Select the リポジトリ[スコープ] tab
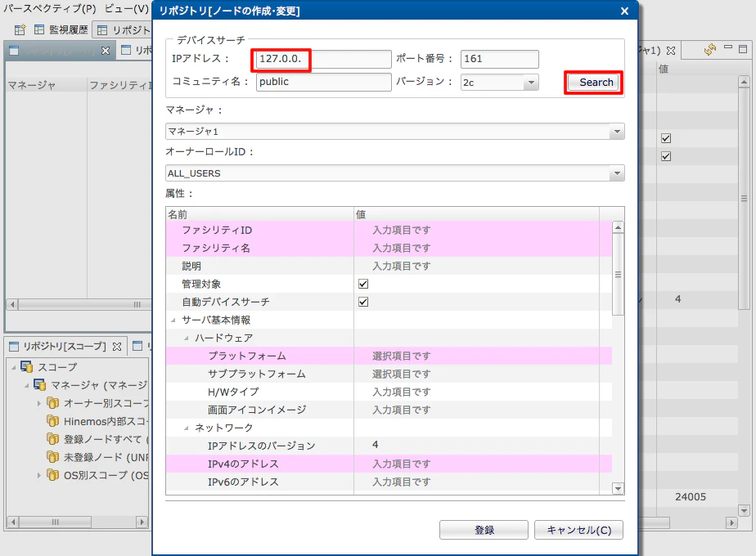This screenshot has width=756, height=556. pos(65,347)
